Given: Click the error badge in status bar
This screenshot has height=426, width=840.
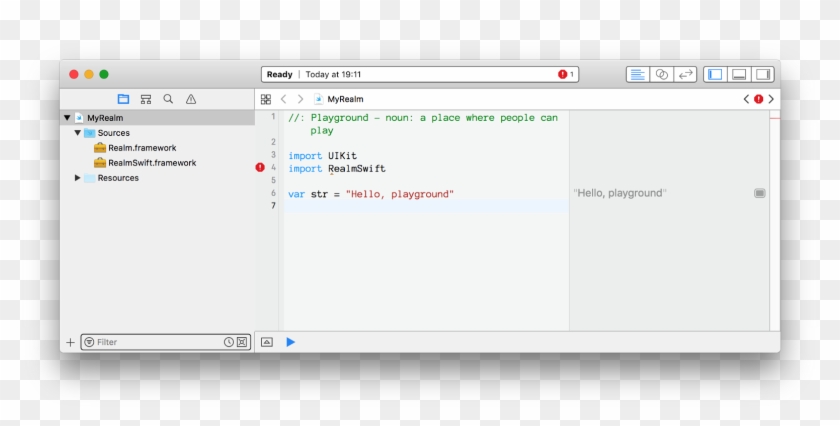Looking at the screenshot, I should (565, 74).
